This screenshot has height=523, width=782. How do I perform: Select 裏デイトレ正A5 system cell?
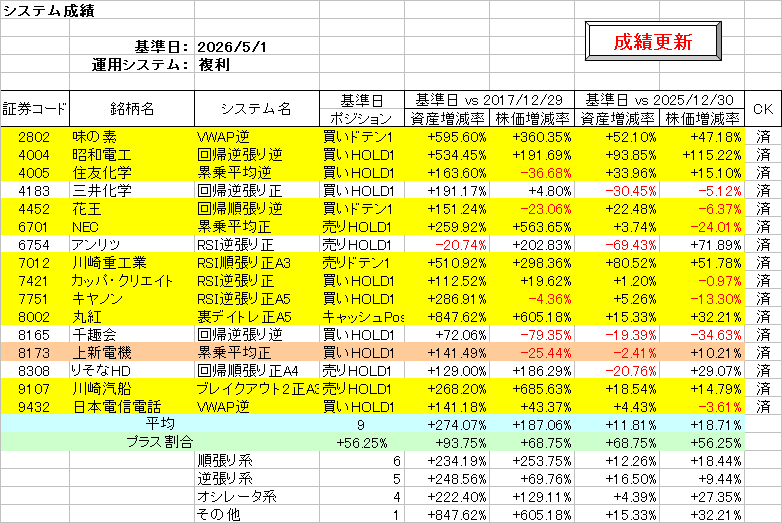(x=244, y=317)
